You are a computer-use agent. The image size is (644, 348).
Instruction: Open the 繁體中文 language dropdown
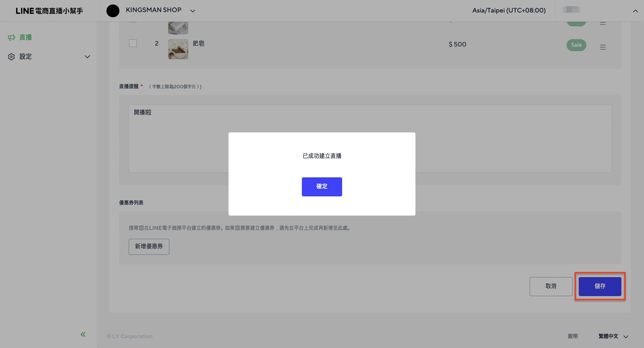[613, 336]
